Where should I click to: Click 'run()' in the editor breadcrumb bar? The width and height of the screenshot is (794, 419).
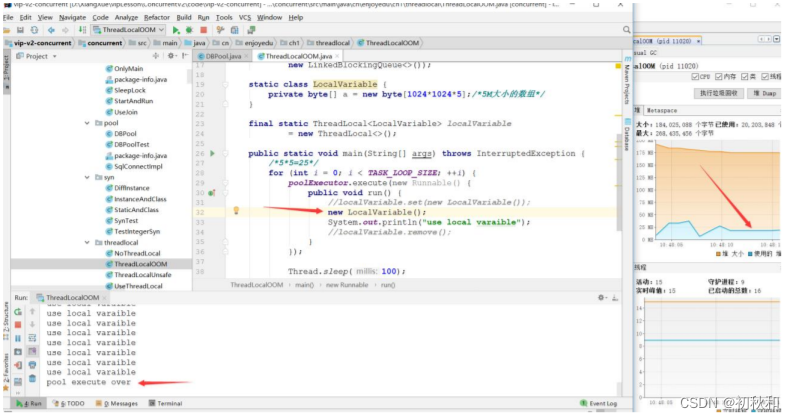(388, 285)
